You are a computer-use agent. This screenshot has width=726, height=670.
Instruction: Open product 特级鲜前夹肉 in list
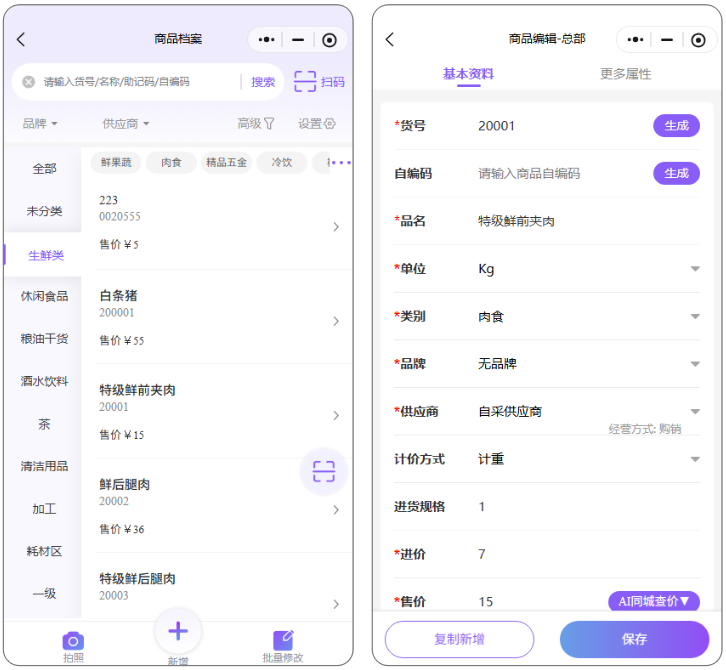point(223,412)
